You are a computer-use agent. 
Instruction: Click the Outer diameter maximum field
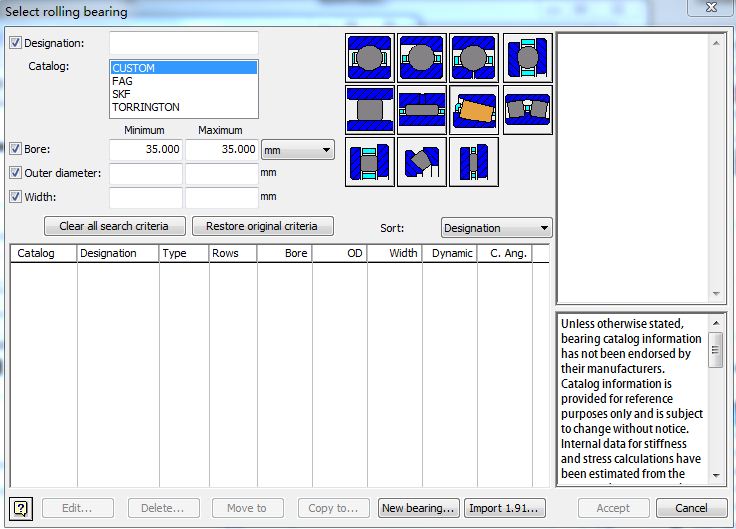(222, 174)
